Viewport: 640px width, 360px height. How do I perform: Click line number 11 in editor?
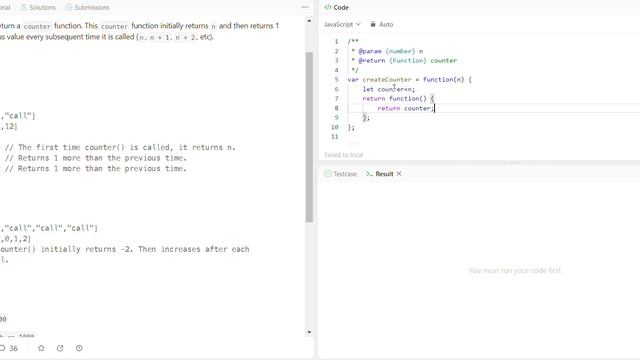click(335, 137)
